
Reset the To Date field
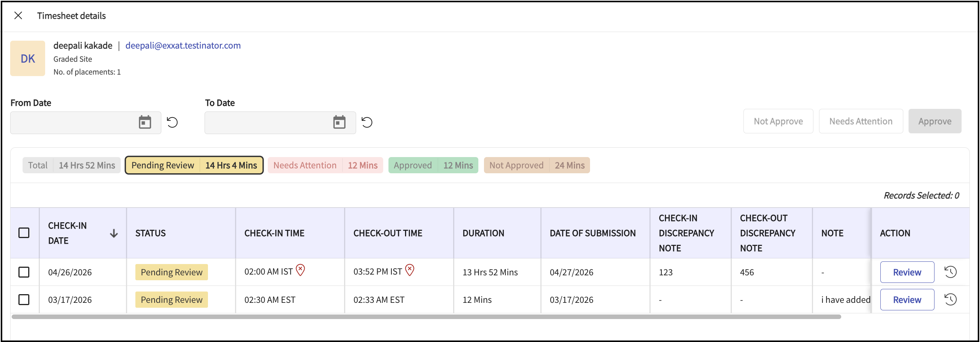coord(367,122)
